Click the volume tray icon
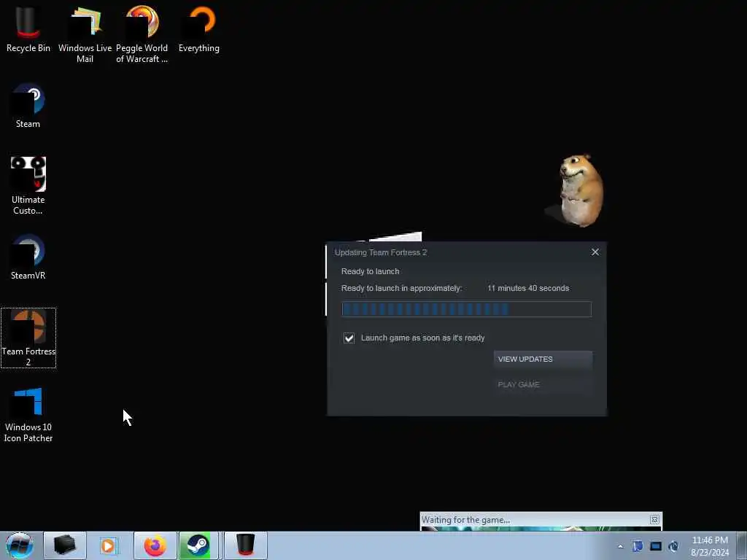747x560 pixels. tap(673, 546)
